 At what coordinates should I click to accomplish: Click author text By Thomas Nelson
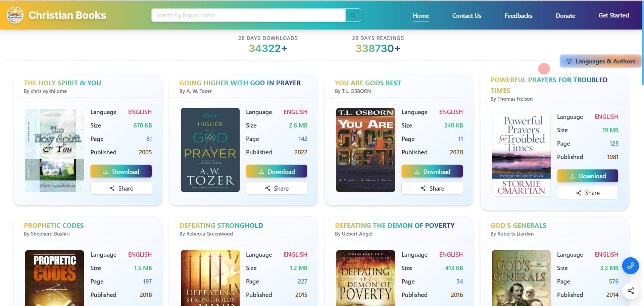point(511,99)
